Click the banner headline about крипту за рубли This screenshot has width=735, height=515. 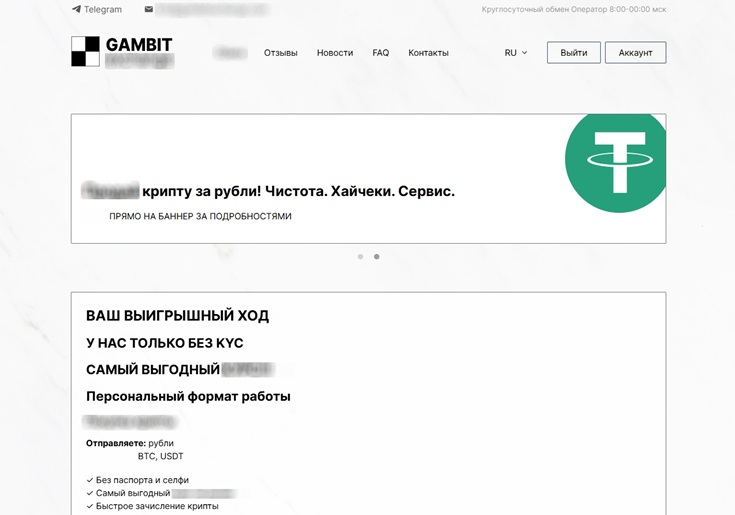pos(268,191)
